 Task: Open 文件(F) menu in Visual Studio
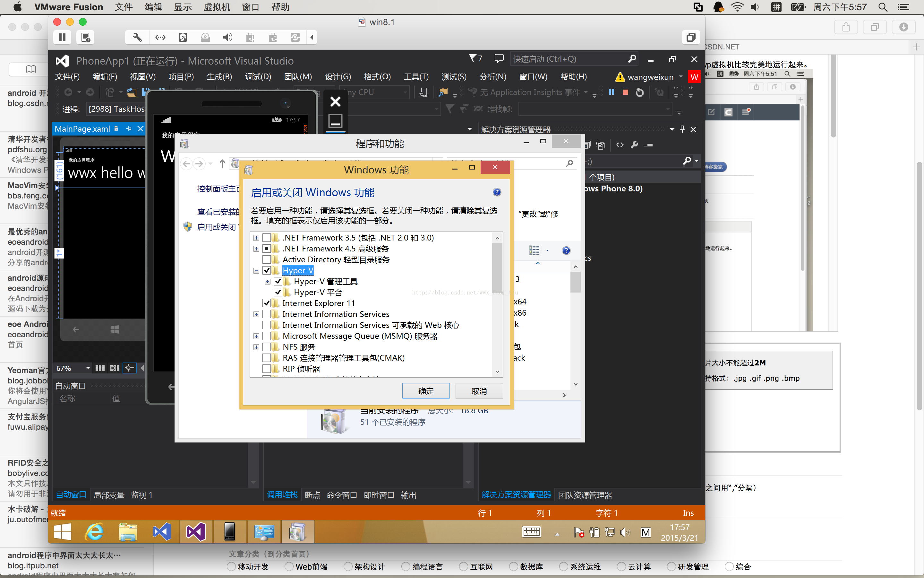tap(67, 77)
